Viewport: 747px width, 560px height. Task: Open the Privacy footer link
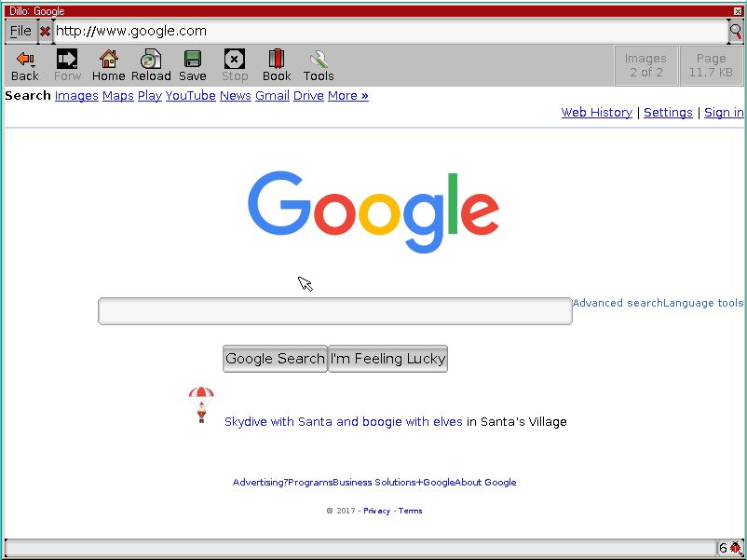pyautogui.click(x=376, y=511)
